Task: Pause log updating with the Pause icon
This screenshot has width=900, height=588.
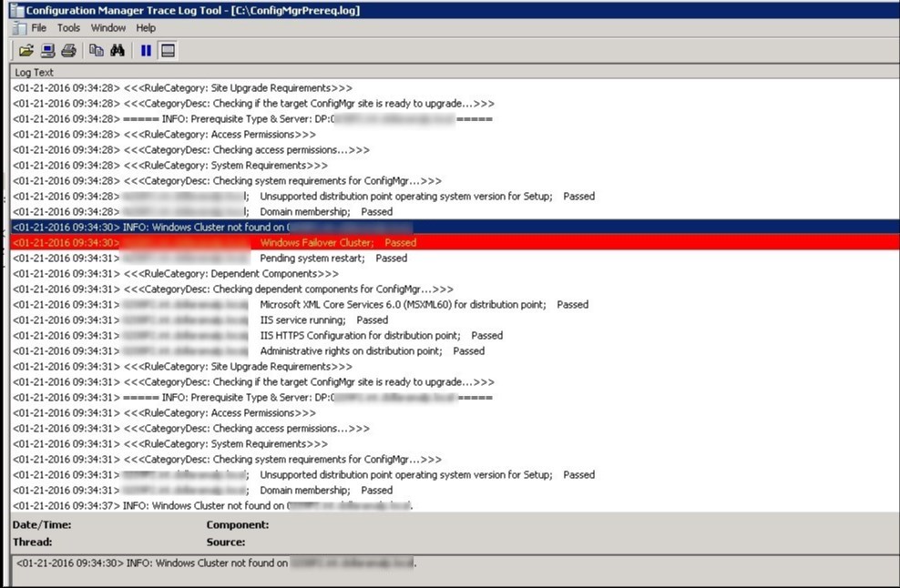Action: 146,50
